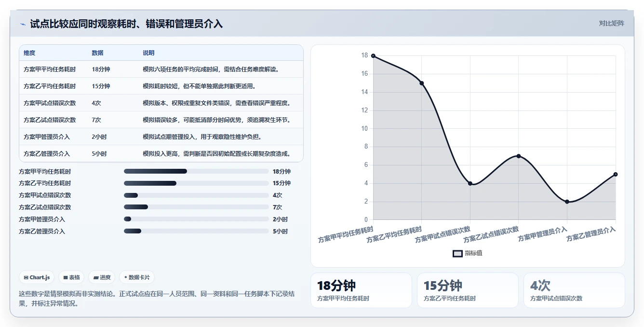
Task: Click the 数据 column header
Action: pos(97,53)
